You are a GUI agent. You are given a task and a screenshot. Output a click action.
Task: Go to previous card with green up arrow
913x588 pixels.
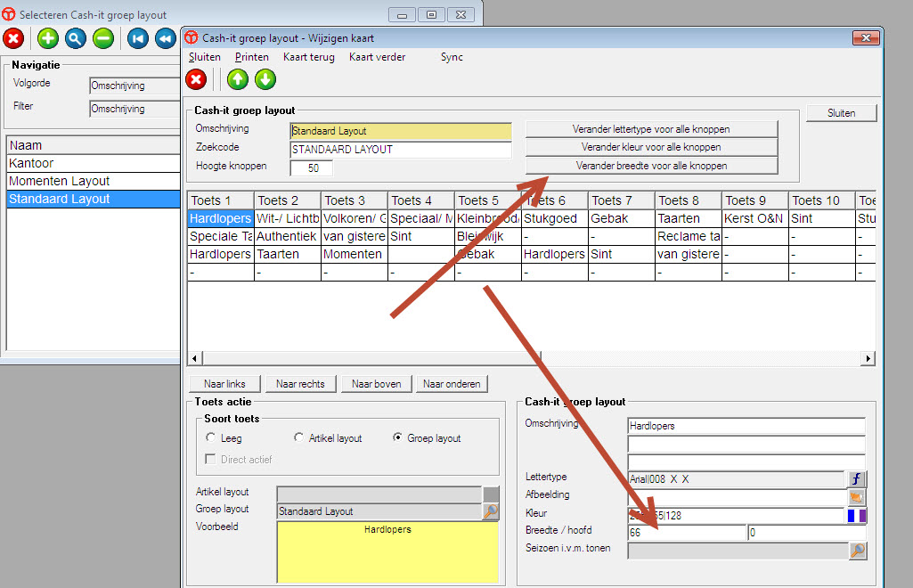pyautogui.click(x=238, y=79)
